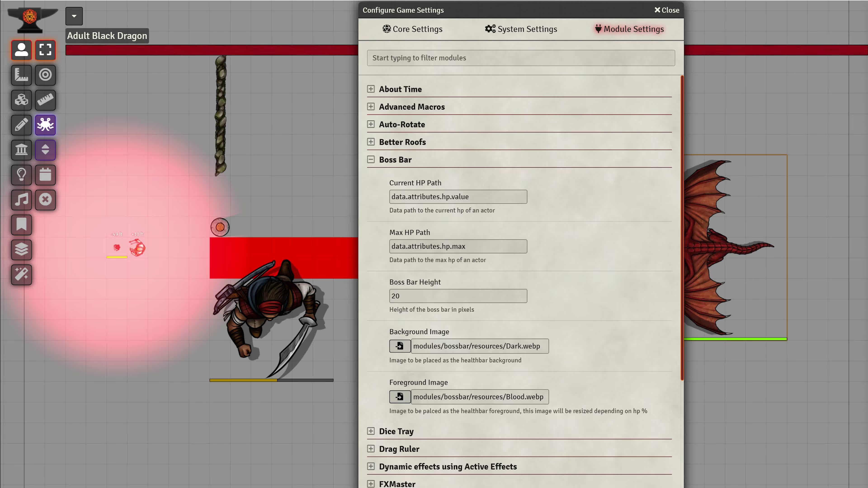
Task: Expand the Dice Tray settings section
Action: 371,431
